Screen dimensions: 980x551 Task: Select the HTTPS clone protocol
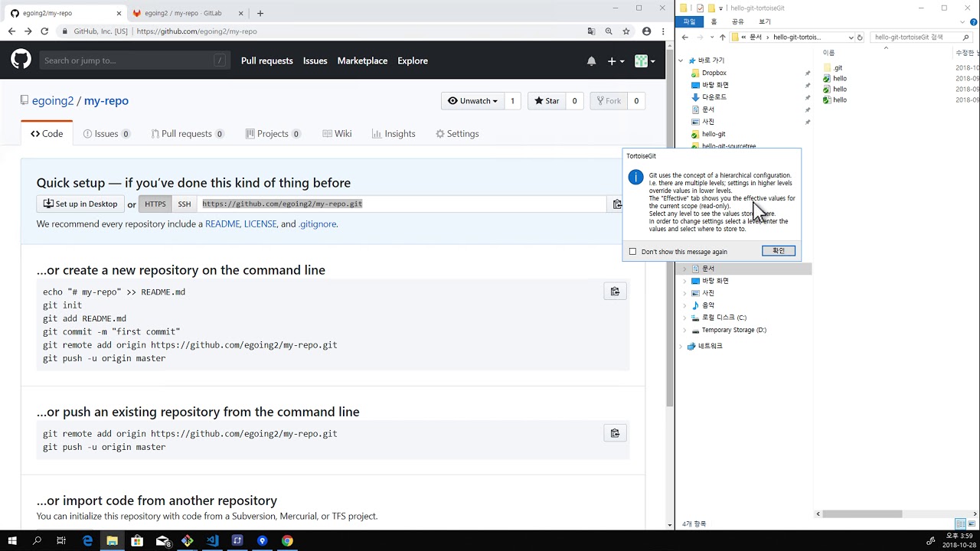pyautogui.click(x=155, y=204)
